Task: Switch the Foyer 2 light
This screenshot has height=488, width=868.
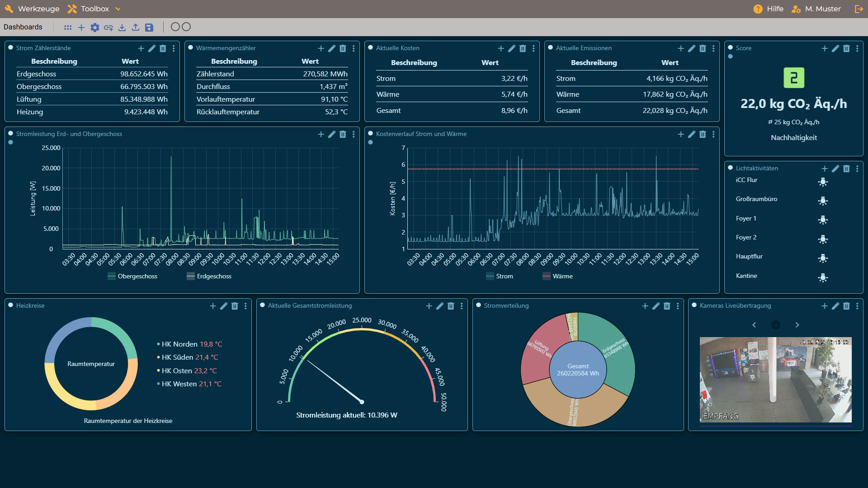Action: tap(823, 239)
